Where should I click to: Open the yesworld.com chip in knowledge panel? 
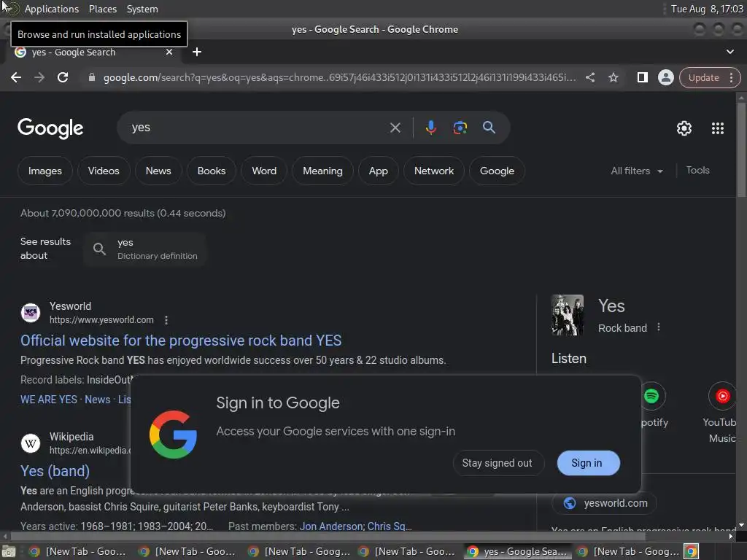[604, 503]
